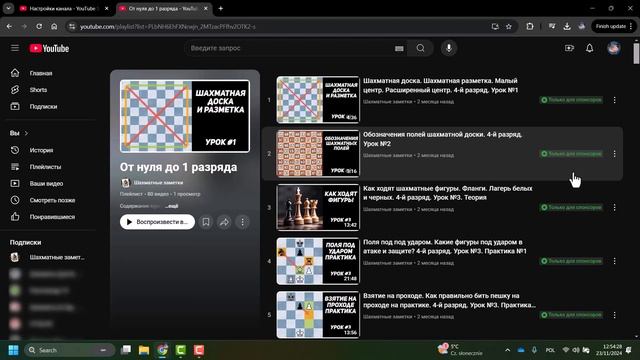Open Шахматные заметки channel link under playlist title
Image resolution: width=640 pixels, height=360 pixels.
pos(158,183)
